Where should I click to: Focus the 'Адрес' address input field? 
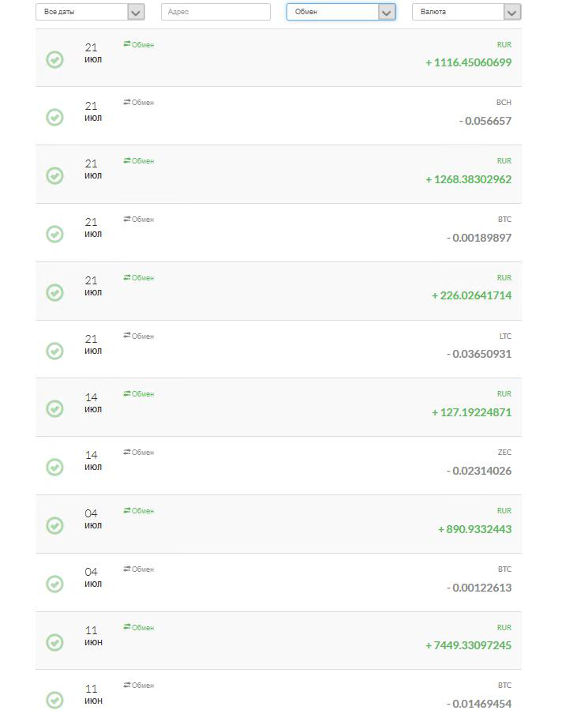pos(215,12)
